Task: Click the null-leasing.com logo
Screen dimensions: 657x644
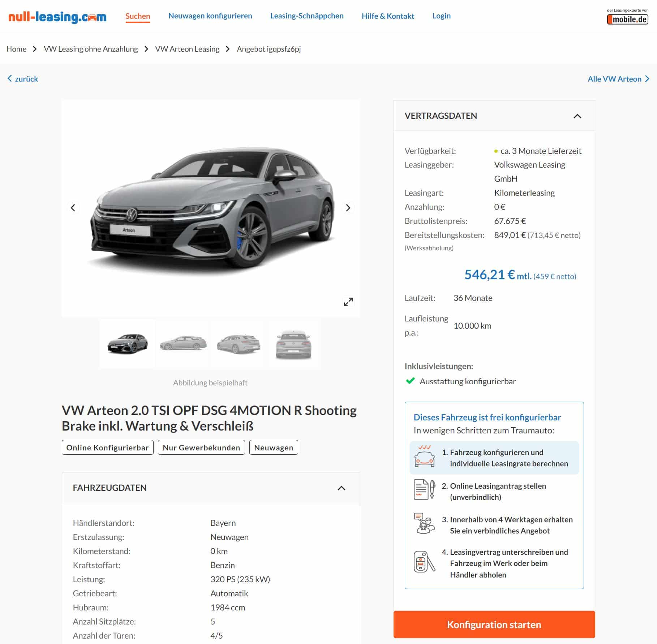Action: coord(57,17)
